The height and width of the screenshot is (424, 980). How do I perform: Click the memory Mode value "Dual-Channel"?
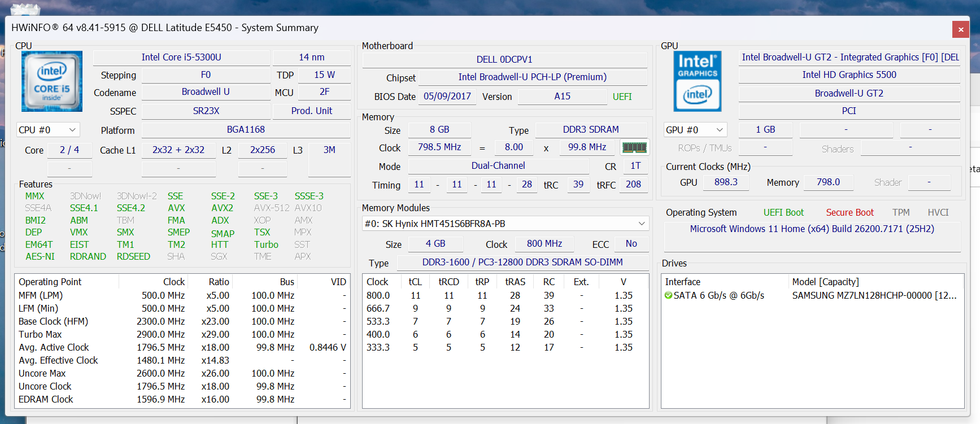coord(498,165)
